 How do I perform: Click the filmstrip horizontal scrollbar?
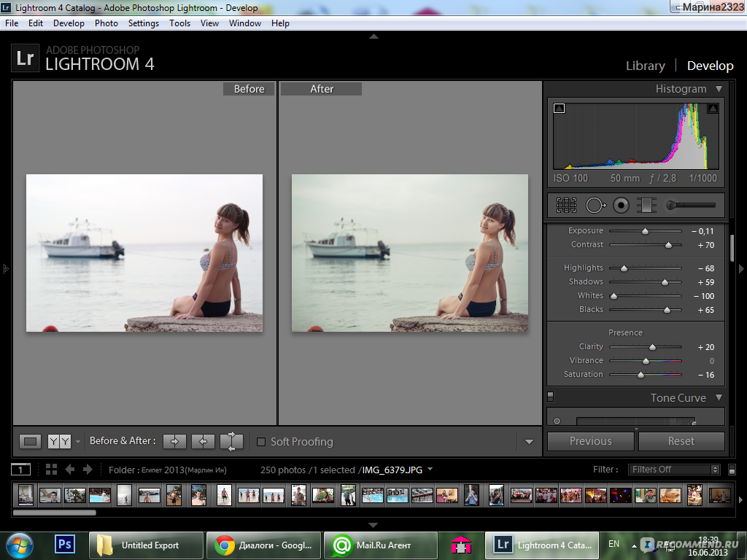click(54, 513)
